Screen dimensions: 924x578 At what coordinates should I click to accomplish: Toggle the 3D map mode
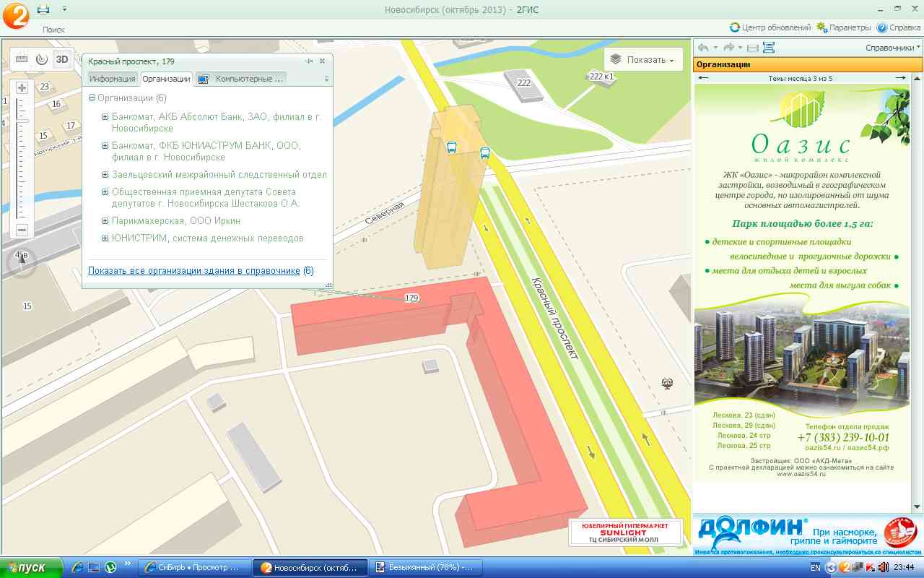tap(63, 59)
